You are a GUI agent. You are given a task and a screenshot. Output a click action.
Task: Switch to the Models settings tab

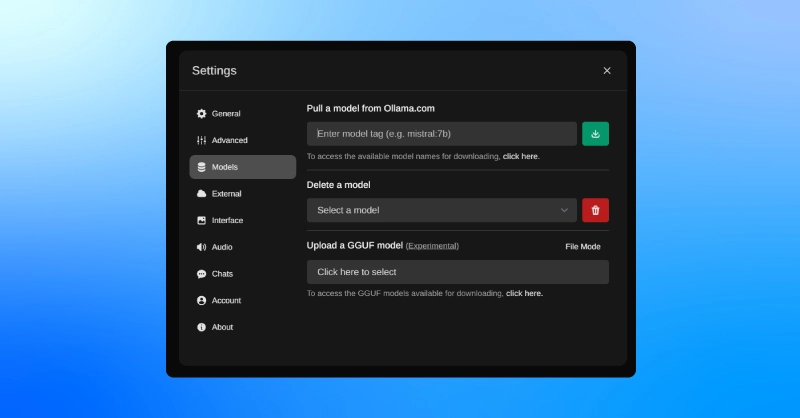point(242,167)
